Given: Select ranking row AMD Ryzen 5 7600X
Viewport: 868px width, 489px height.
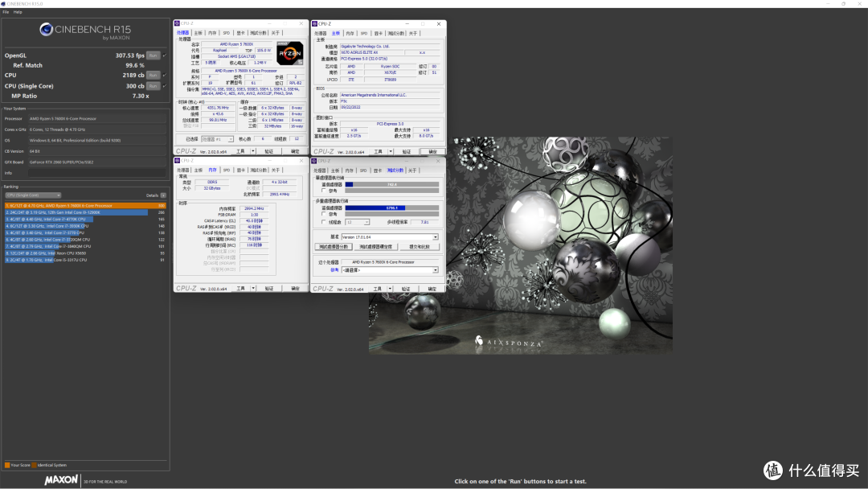Looking at the screenshot, I should [85, 205].
